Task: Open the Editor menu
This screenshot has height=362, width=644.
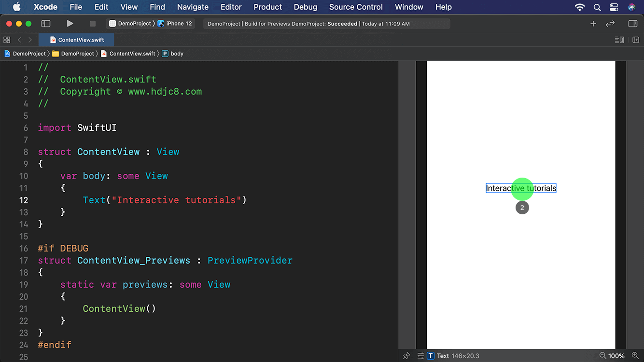Action: coord(231,7)
